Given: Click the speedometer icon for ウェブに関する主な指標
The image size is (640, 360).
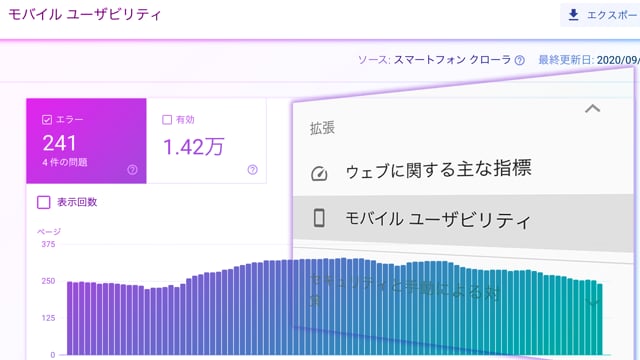Looking at the screenshot, I should tap(319, 173).
